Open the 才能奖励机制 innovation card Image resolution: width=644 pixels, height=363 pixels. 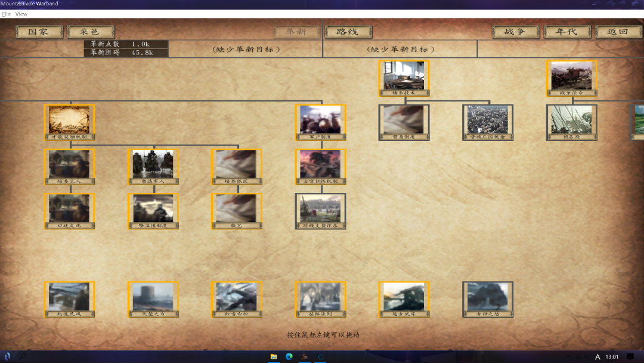coord(69,122)
